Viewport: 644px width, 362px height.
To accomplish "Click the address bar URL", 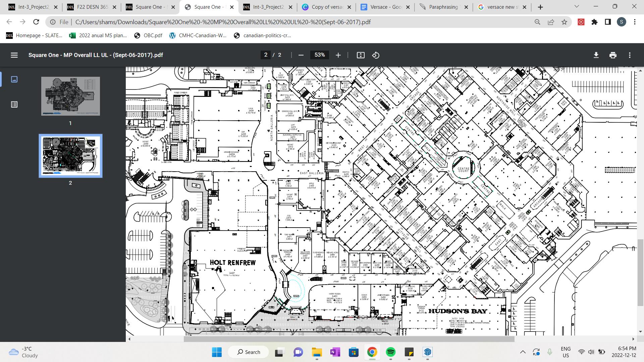I will click(x=223, y=22).
